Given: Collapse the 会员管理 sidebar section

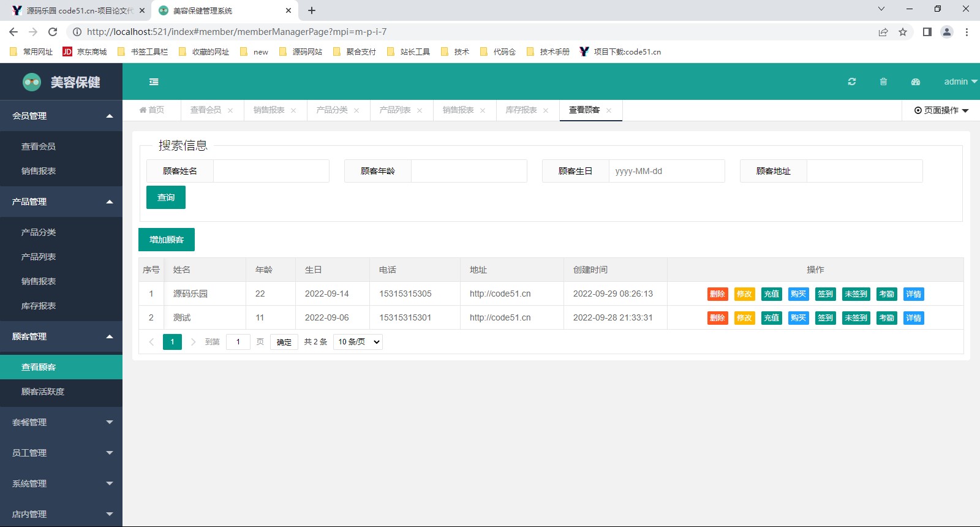Looking at the screenshot, I should click(x=61, y=116).
